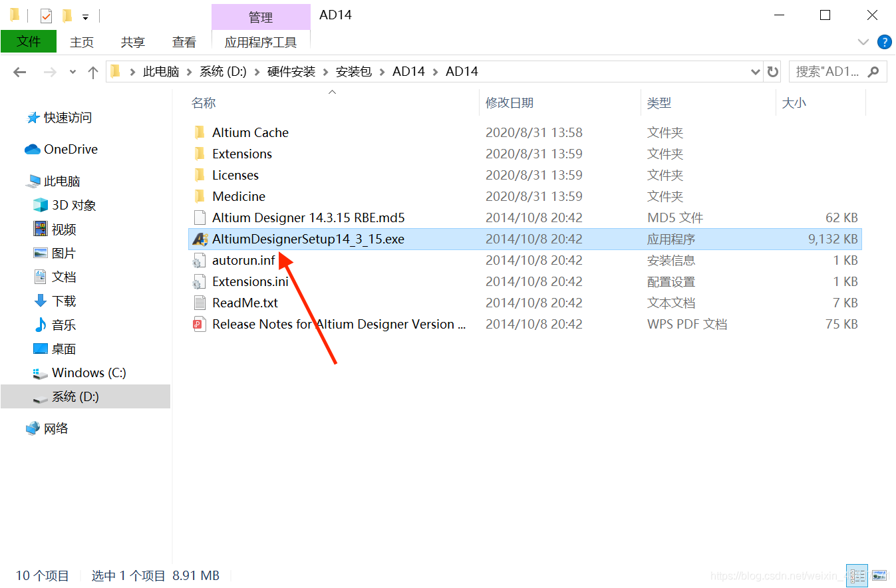Screen dimensions: 896x588
Task: Click the 安装包 breadcrumb in address bar
Action: [353, 71]
